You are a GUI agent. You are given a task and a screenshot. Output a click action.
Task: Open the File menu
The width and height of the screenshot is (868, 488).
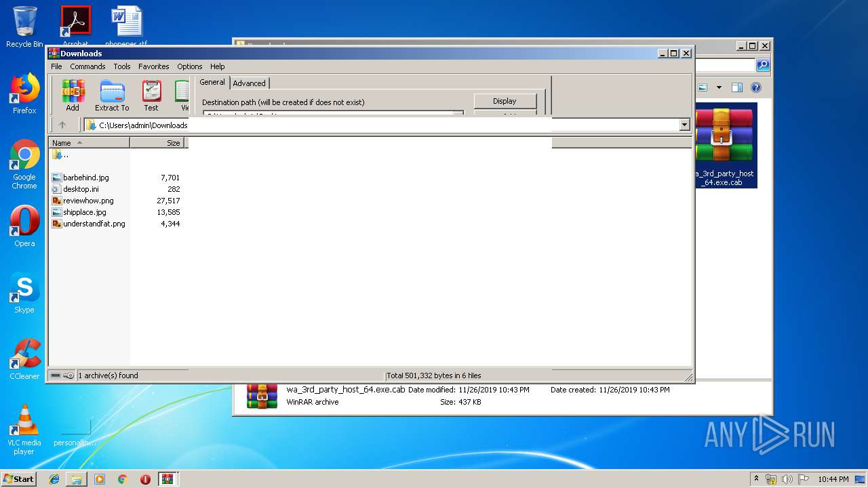[56, 66]
